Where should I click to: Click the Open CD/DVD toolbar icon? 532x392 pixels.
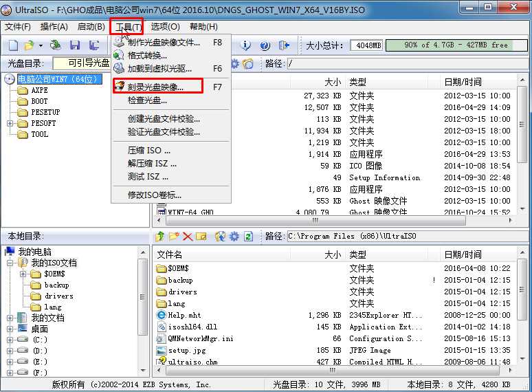pyautogui.click(x=56, y=45)
